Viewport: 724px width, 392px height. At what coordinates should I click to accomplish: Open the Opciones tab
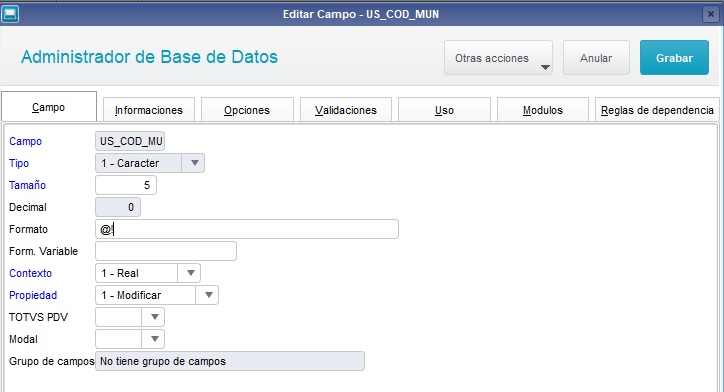(x=247, y=110)
